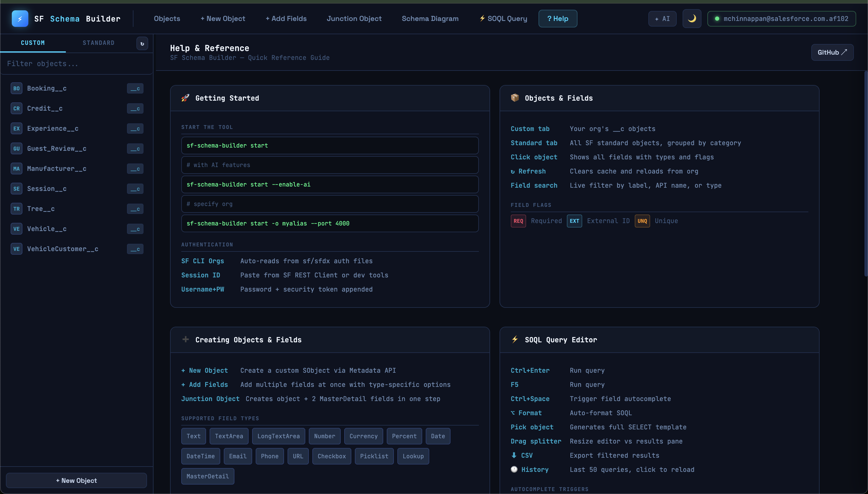Click the Checkbox field type chip

click(332, 456)
